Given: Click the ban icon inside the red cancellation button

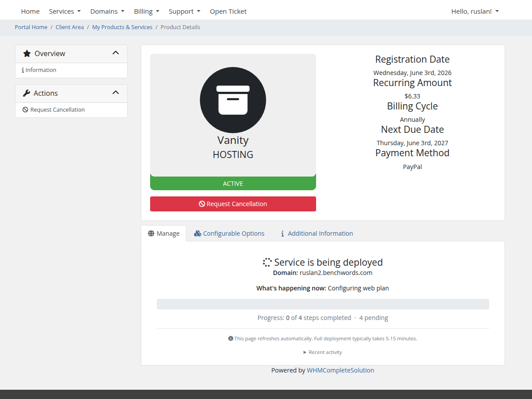Looking at the screenshot, I should pos(202,204).
